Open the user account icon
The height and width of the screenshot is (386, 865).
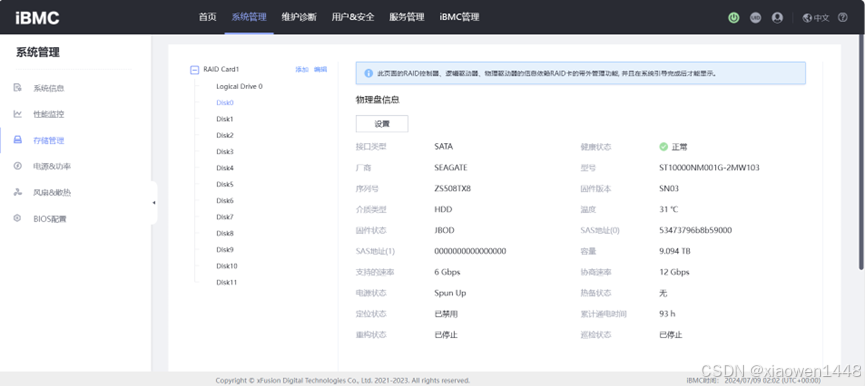tap(777, 18)
